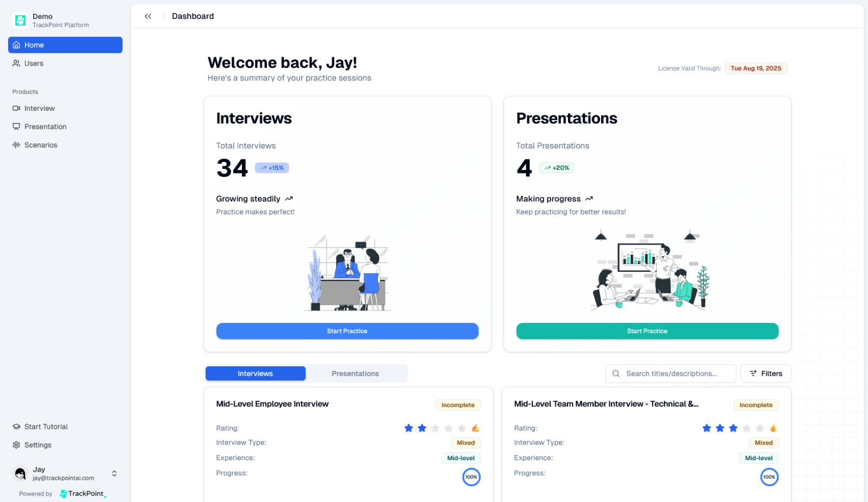
Task: Open Mid-Level Team Member Interview card title
Action: 606,404
